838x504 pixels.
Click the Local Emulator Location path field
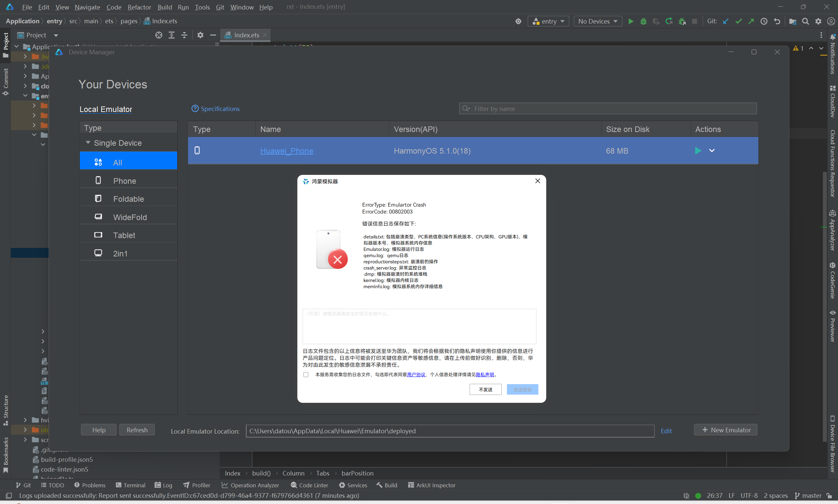pos(450,431)
